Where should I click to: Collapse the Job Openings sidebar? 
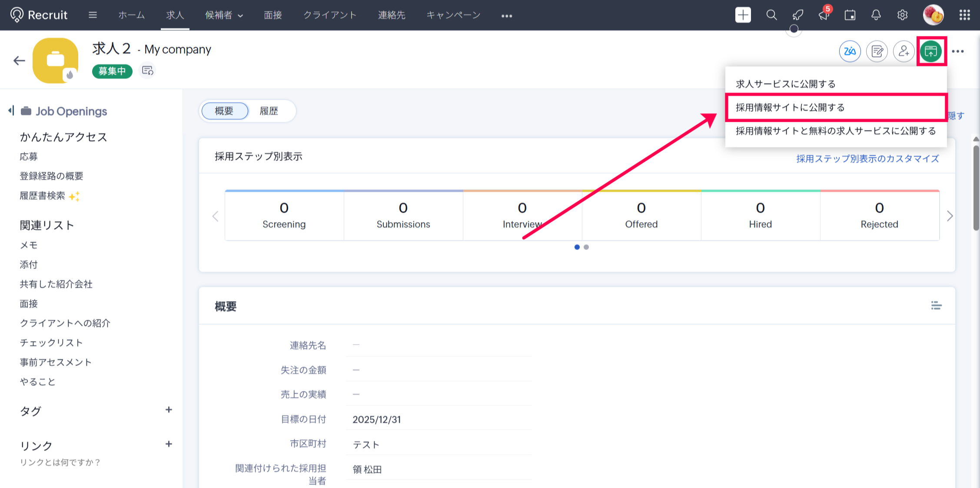click(x=11, y=111)
